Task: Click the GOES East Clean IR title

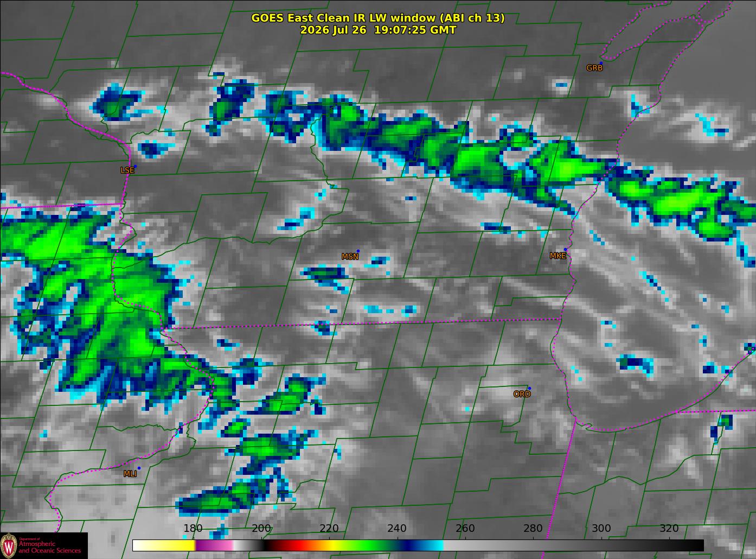Action: click(377, 18)
